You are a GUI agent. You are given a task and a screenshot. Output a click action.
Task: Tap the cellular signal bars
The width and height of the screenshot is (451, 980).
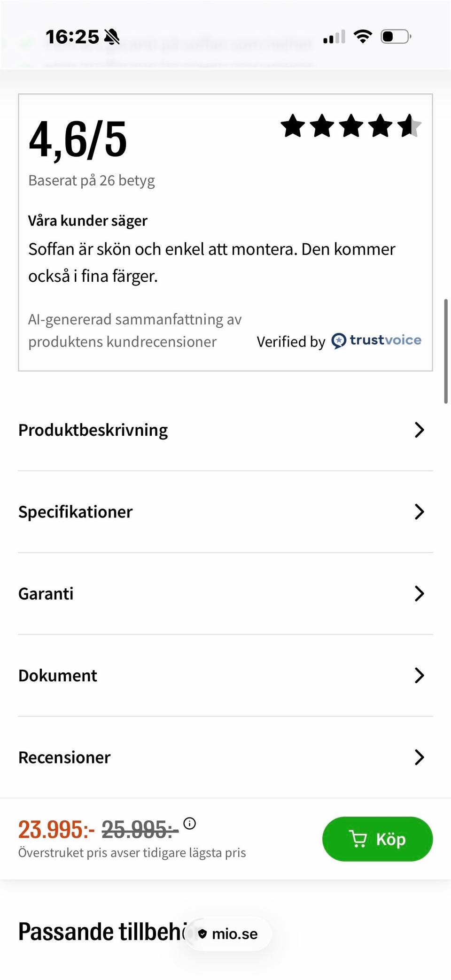point(334,37)
